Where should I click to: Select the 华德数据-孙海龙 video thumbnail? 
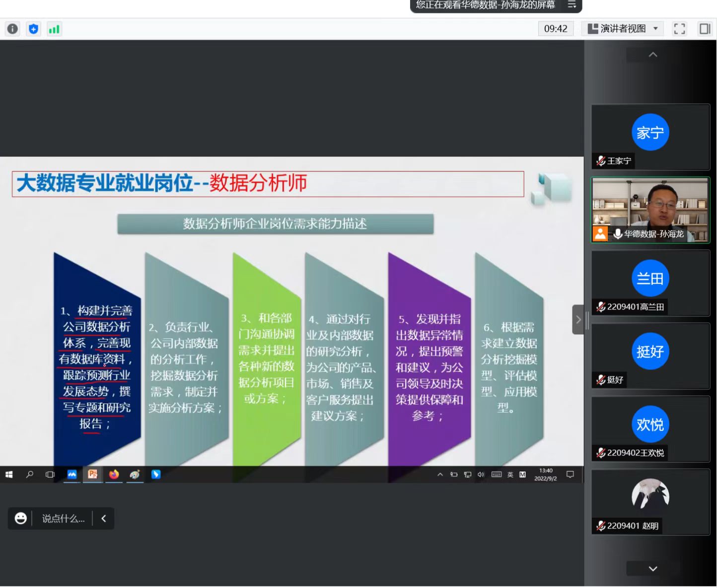coord(650,210)
